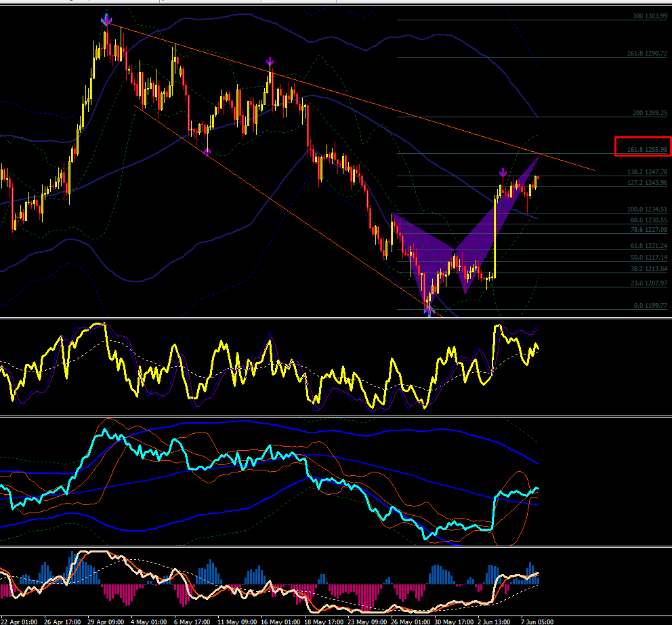Click the purple up arrow below 6 May low
This screenshot has width=672, height=625.
[x=207, y=151]
